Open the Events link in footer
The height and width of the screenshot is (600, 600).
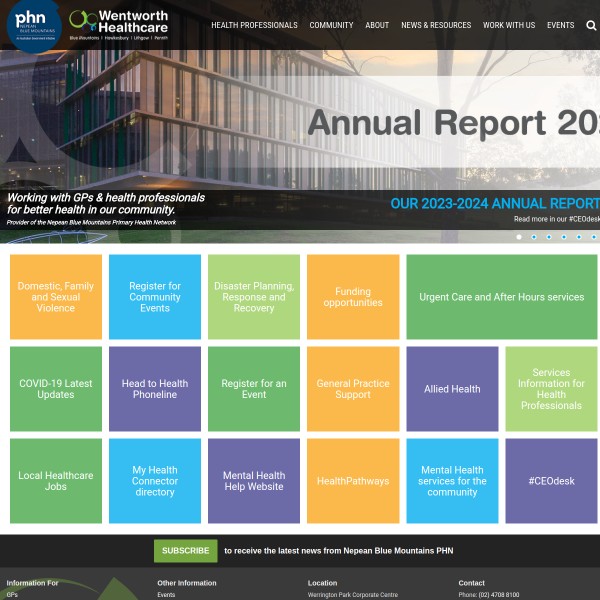(166, 595)
